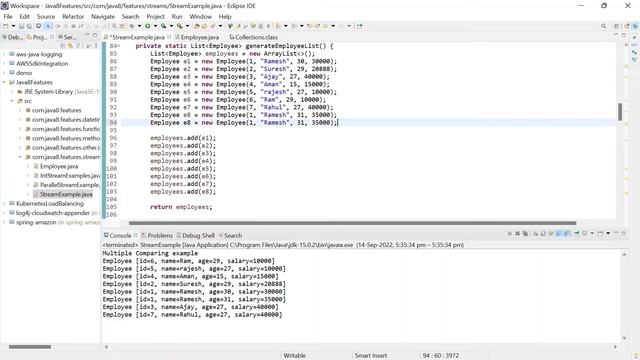640x360 pixels.
Task: Click the Search magnifier icon at top right
Action: (x=604, y=26)
